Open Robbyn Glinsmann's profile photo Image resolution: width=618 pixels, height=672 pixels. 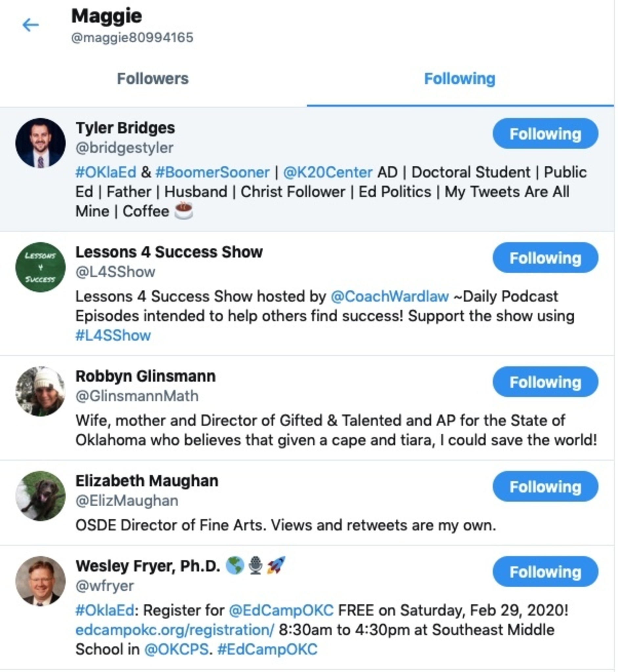point(40,391)
